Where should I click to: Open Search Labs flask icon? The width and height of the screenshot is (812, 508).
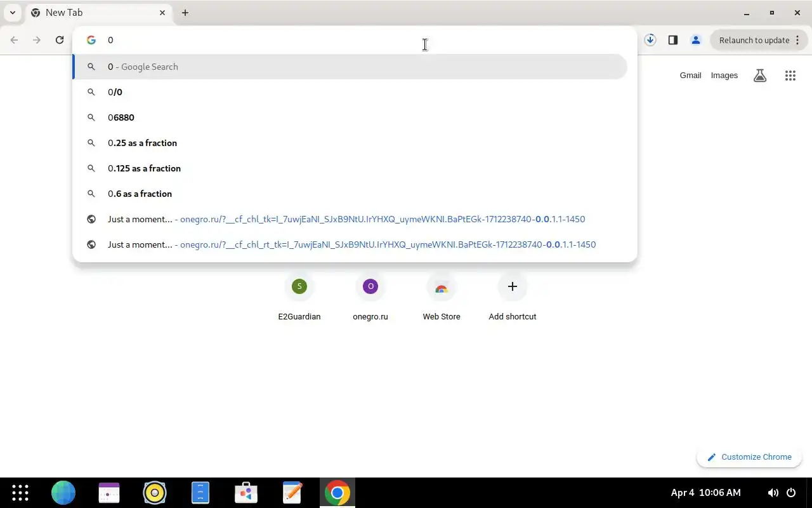point(760,76)
